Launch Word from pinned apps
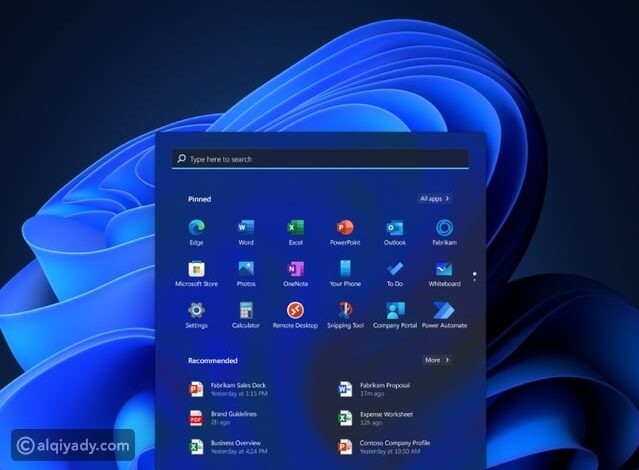 [x=246, y=228]
